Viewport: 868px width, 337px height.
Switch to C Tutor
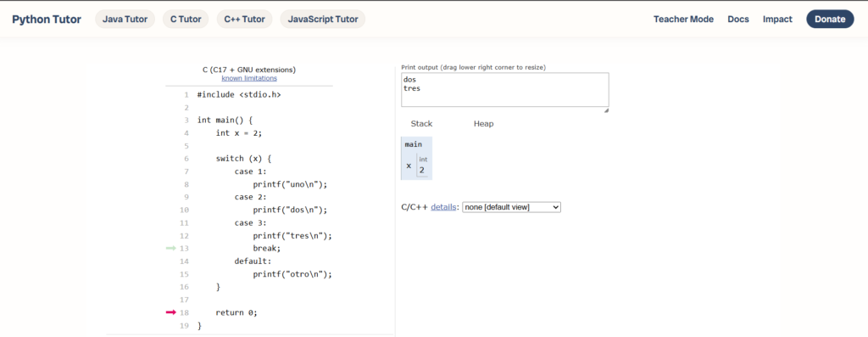(x=186, y=20)
